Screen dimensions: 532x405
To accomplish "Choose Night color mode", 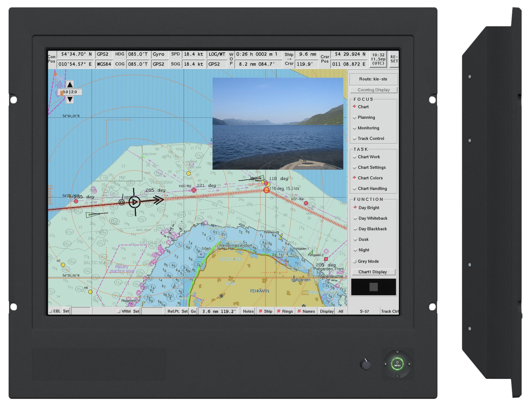I will (x=361, y=250).
